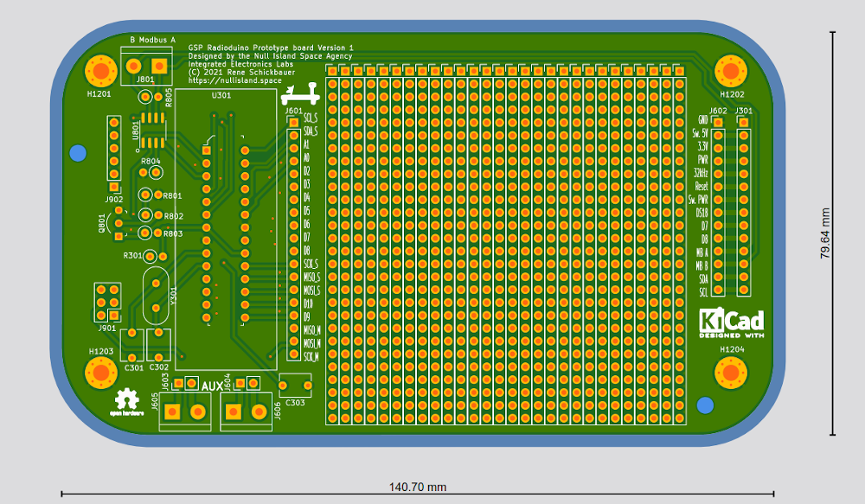Click the J605 reference label
The width and height of the screenshot is (865, 504).
(155, 401)
